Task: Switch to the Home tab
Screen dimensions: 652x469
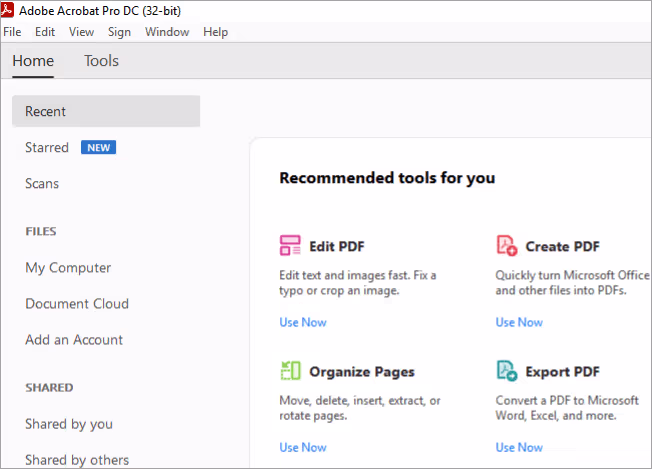Action: tap(33, 61)
